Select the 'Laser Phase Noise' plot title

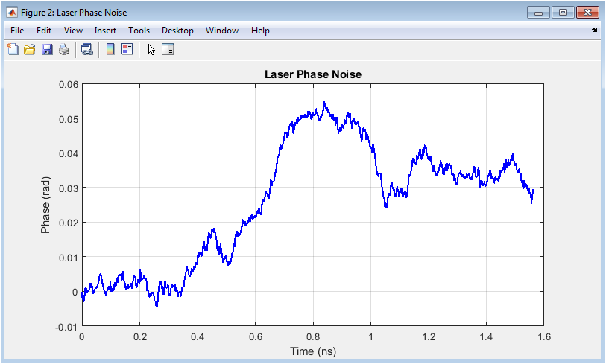click(x=312, y=75)
